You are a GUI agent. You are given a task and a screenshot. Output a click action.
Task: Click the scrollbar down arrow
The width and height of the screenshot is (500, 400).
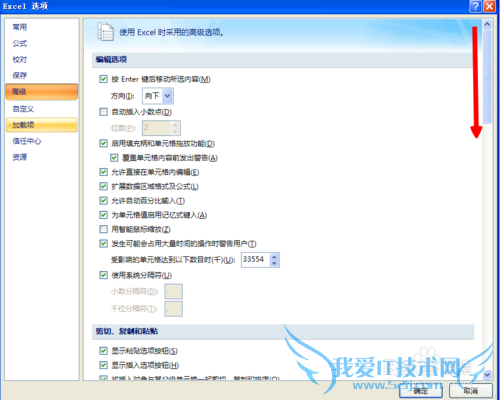[487, 375]
